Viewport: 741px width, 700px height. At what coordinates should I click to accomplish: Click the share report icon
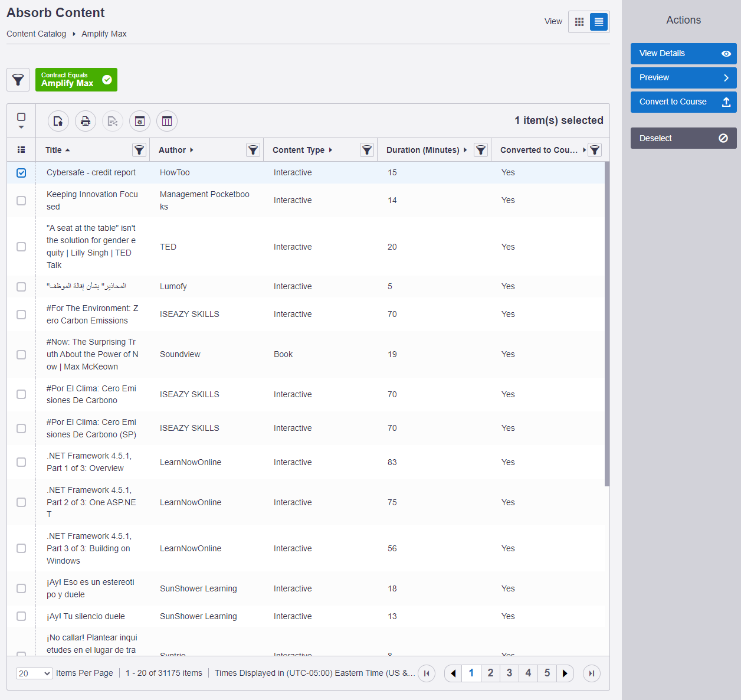point(113,121)
